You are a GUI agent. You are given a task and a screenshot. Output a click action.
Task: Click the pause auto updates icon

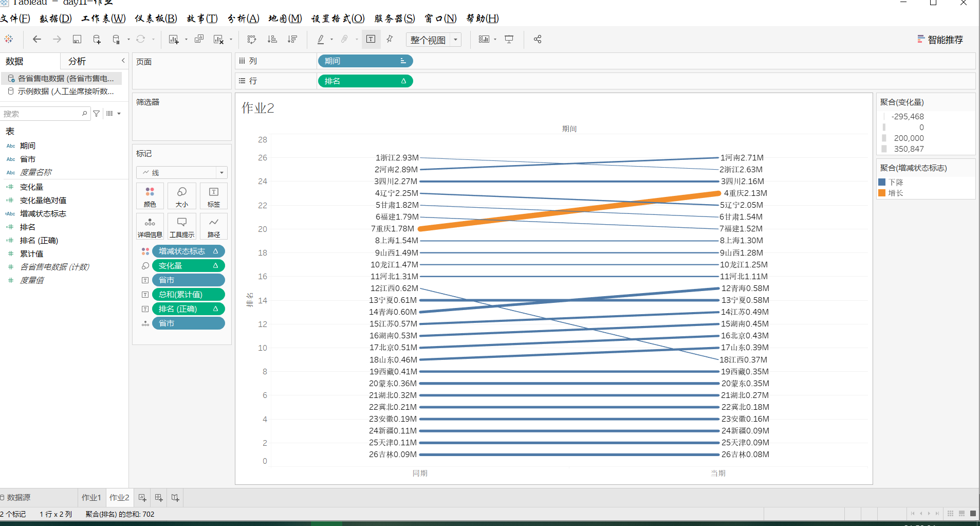click(116, 39)
